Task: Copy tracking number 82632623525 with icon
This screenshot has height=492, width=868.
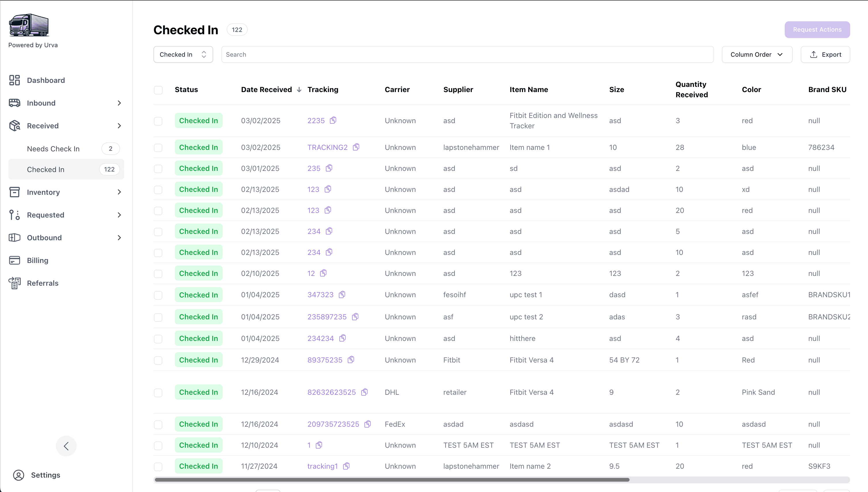Action: (x=364, y=392)
